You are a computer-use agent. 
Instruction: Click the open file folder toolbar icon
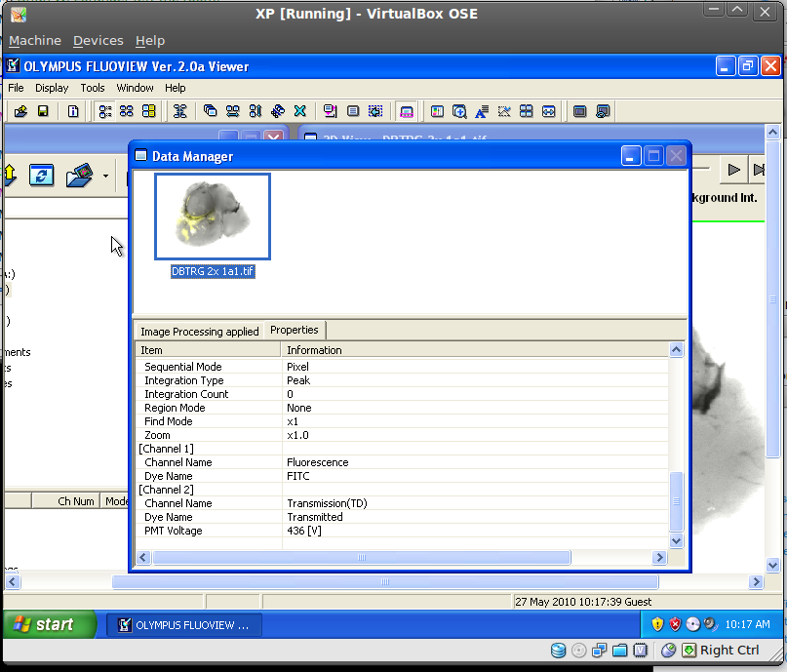[20, 111]
